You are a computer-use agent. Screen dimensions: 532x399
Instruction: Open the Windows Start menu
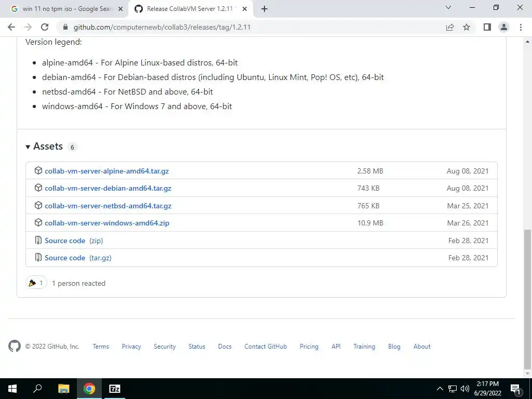[x=12, y=389]
